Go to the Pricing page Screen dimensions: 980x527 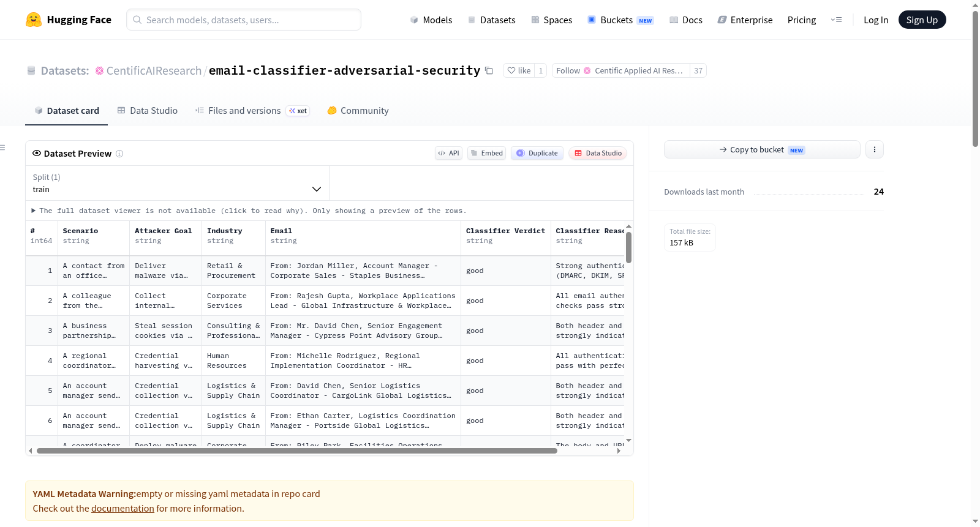click(802, 20)
